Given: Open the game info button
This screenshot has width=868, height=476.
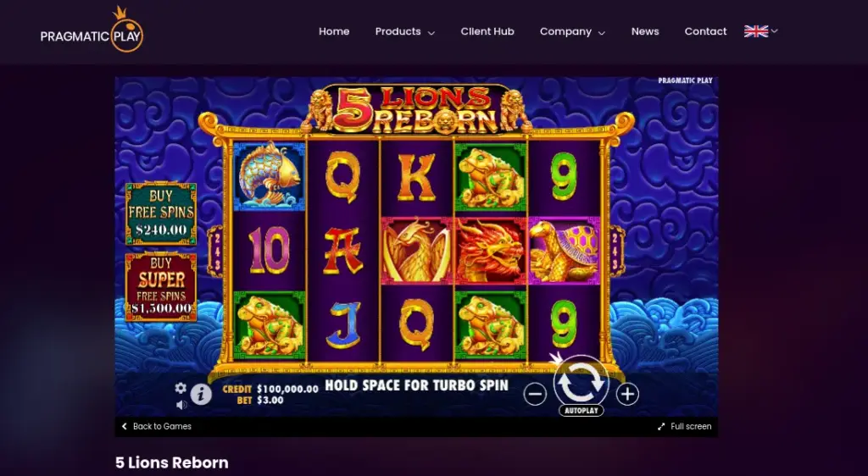Looking at the screenshot, I should tap(201, 394).
